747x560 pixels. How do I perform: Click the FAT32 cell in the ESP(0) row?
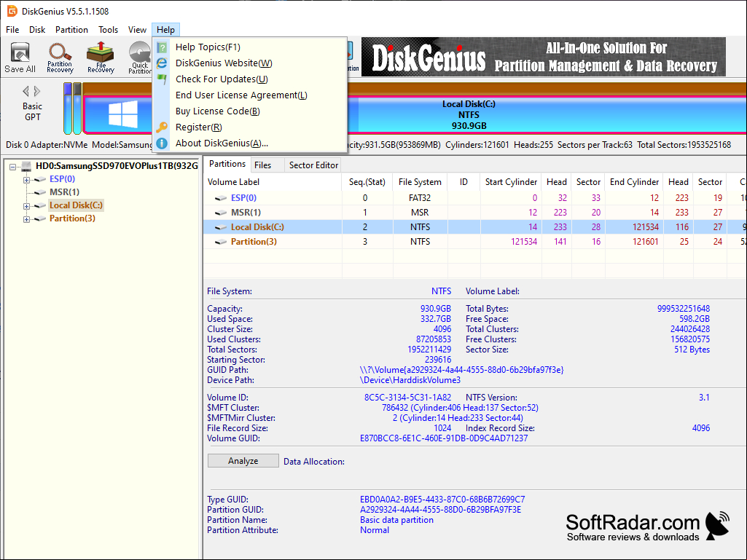421,198
